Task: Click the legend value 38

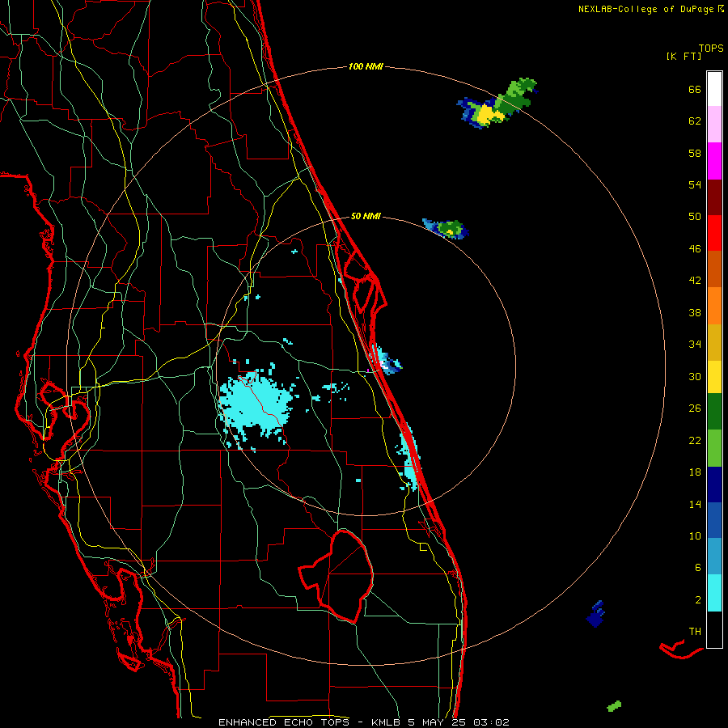Action: (x=695, y=312)
